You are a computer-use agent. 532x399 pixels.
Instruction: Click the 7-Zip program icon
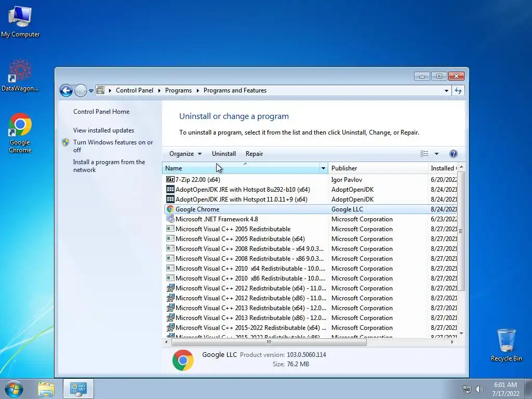click(170, 179)
